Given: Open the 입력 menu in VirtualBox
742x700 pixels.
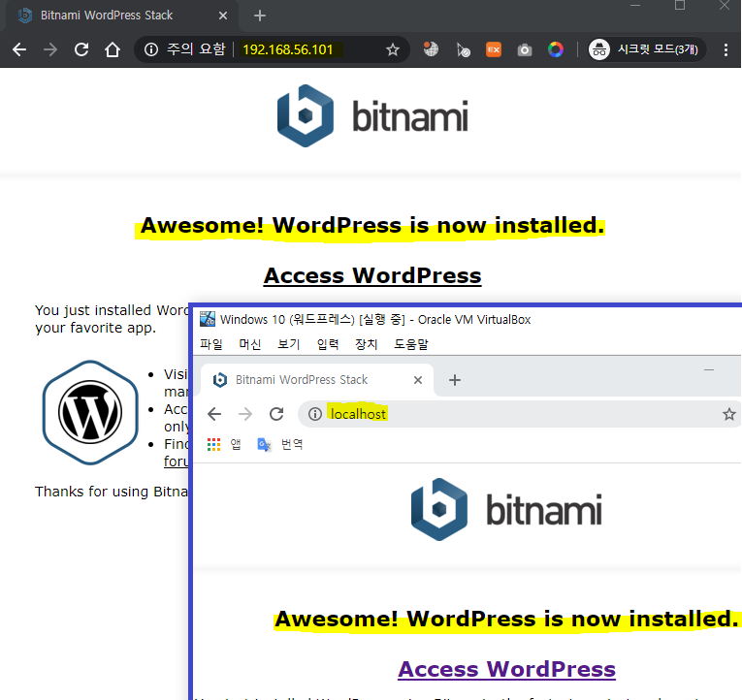Looking at the screenshot, I should click(328, 344).
